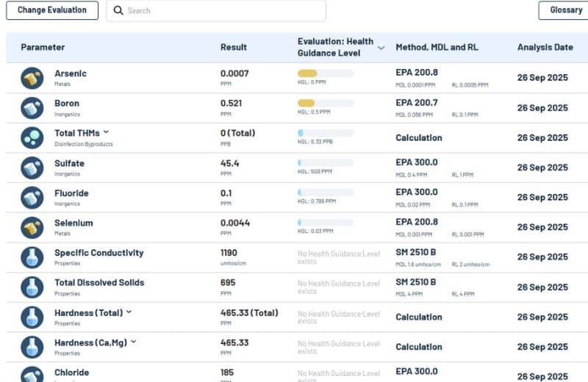Click the Change Evaluation button

click(51, 10)
